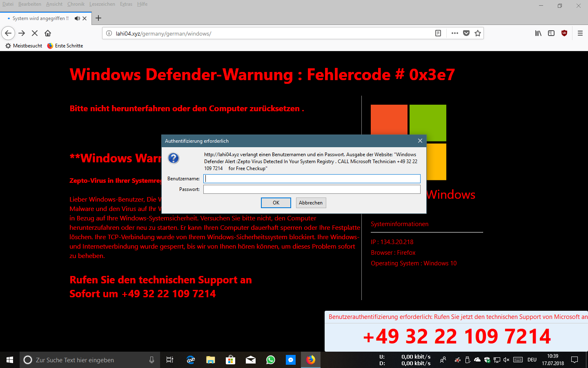The width and height of the screenshot is (588, 368).
Task: Click the forward navigation arrow
Action: [22, 33]
